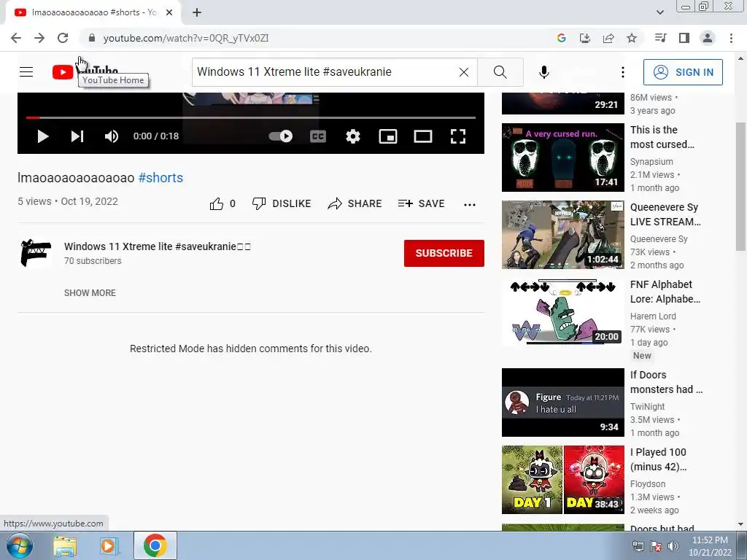Go back with the browser back arrow
Image resolution: width=747 pixels, height=560 pixels.
pos(16,38)
